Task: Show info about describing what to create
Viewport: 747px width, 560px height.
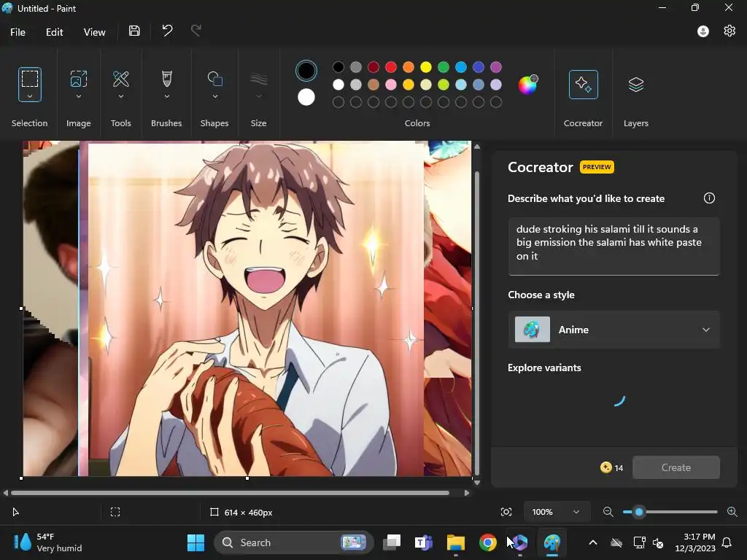Action: pyautogui.click(x=709, y=198)
